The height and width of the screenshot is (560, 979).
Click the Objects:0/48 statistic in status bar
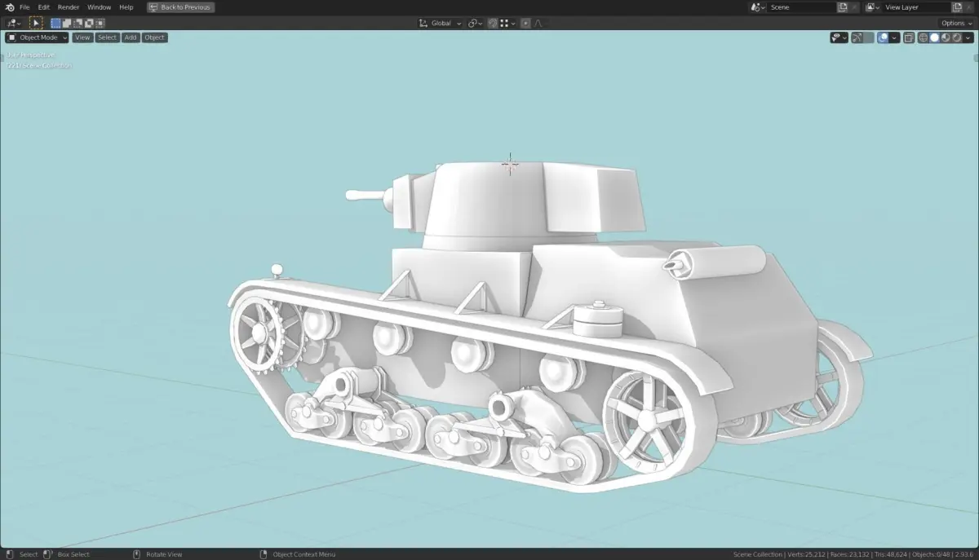[932, 554]
